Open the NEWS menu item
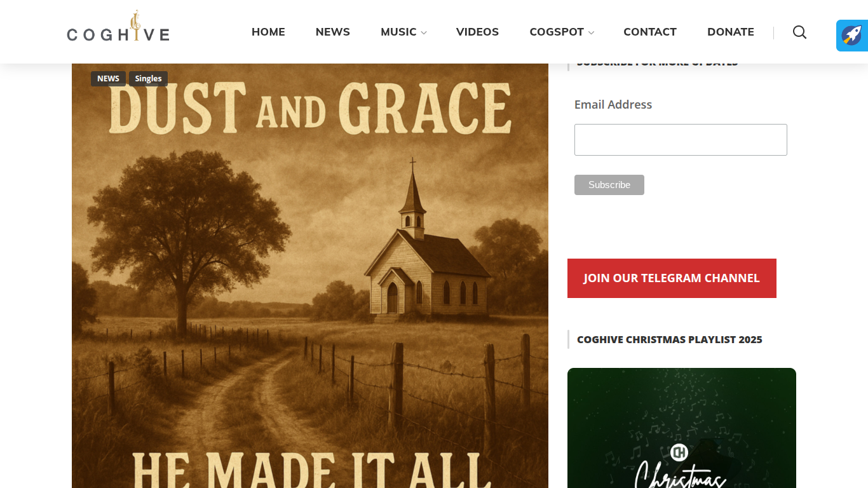 click(x=333, y=32)
